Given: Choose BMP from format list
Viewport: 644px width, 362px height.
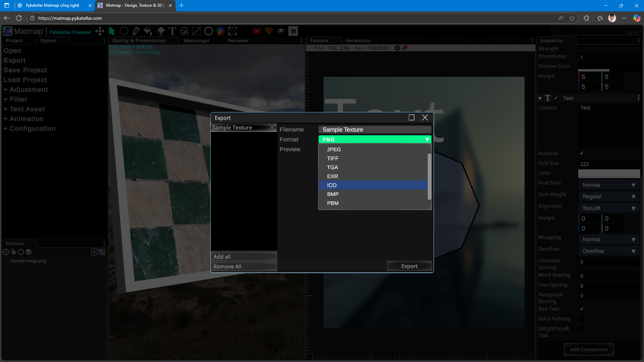Looking at the screenshot, I should click(x=373, y=194).
